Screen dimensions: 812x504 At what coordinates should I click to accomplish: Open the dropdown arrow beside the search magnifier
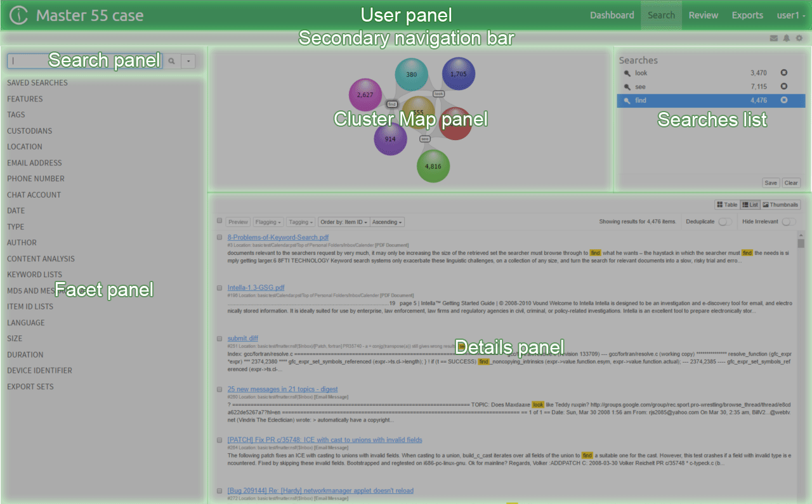[x=188, y=60]
